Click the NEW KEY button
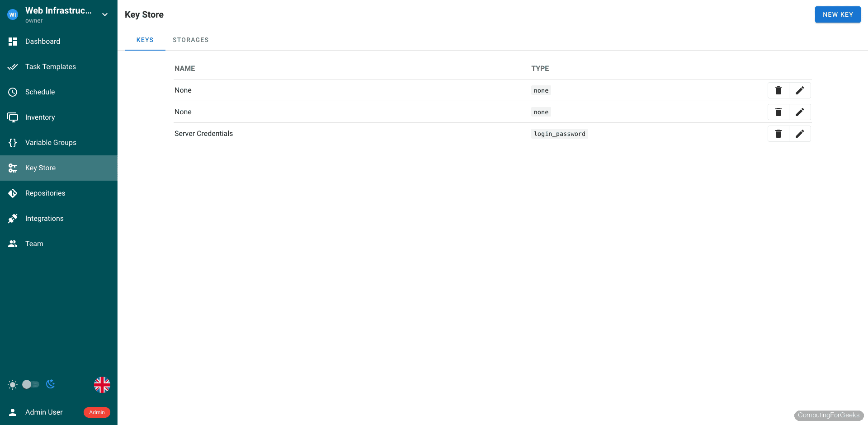 coord(837,14)
